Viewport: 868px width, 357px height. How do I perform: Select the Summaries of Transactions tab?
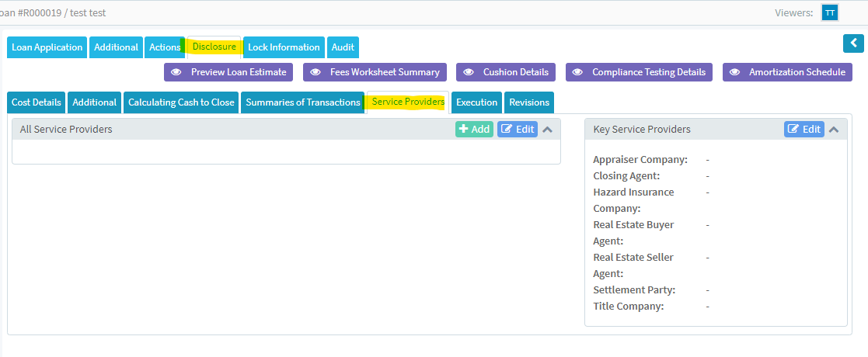(x=302, y=102)
